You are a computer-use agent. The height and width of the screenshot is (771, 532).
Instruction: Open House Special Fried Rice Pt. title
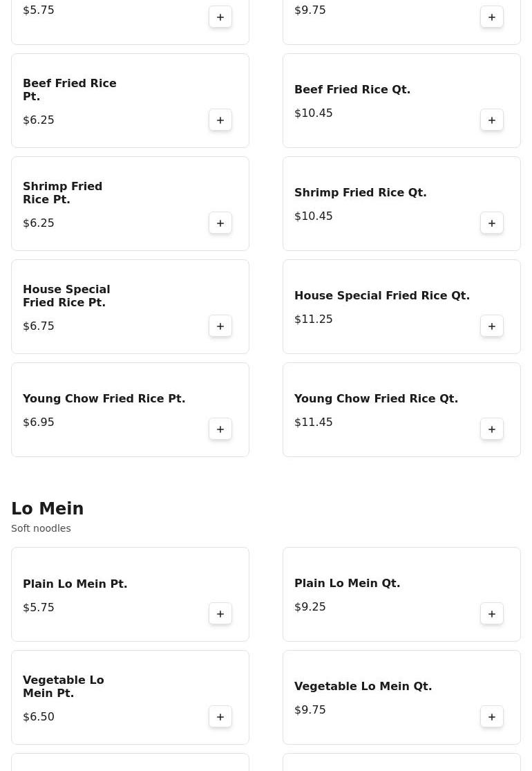click(x=66, y=295)
